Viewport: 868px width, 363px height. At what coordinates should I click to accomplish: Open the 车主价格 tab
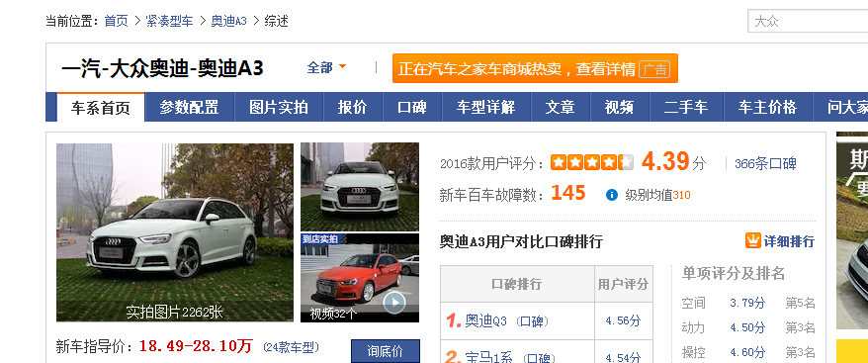[x=767, y=108]
